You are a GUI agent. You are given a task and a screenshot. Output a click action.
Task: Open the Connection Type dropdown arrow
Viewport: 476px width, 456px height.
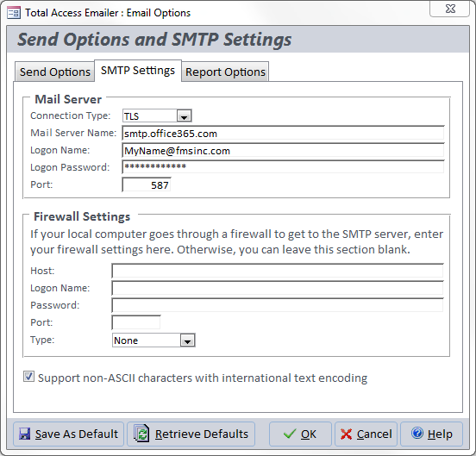(184, 116)
